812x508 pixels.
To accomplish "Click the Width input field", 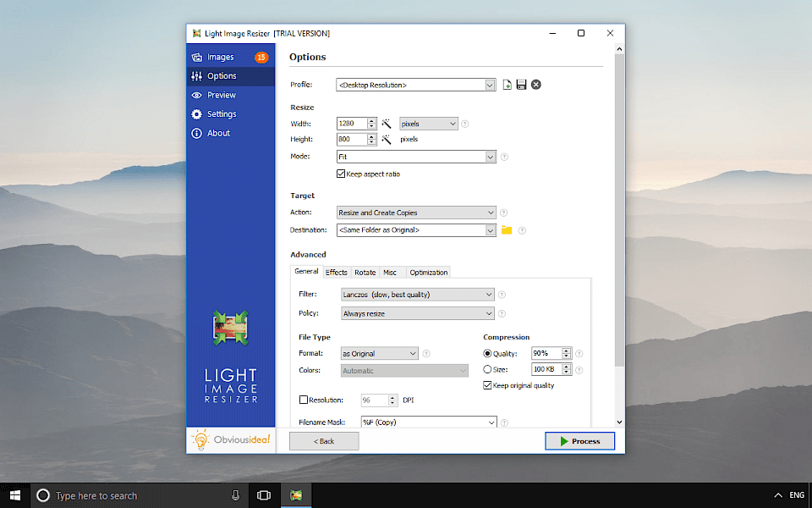I will pos(352,124).
